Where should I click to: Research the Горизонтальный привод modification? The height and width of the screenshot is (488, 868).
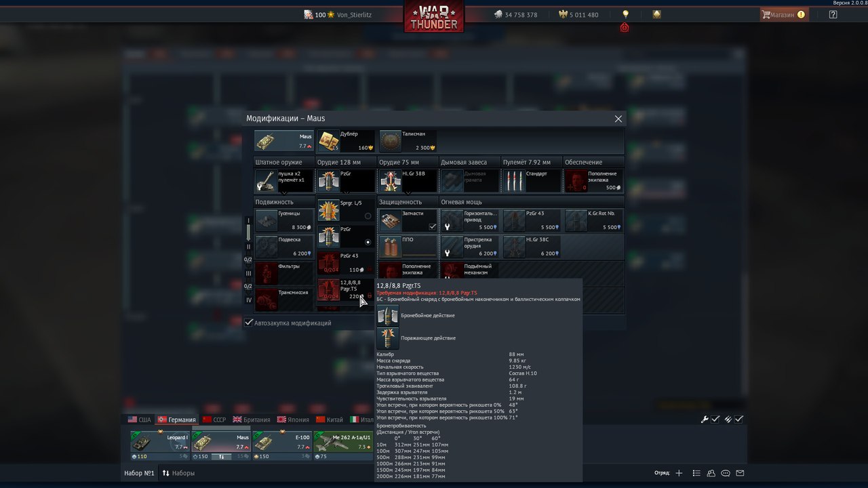tap(469, 220)
